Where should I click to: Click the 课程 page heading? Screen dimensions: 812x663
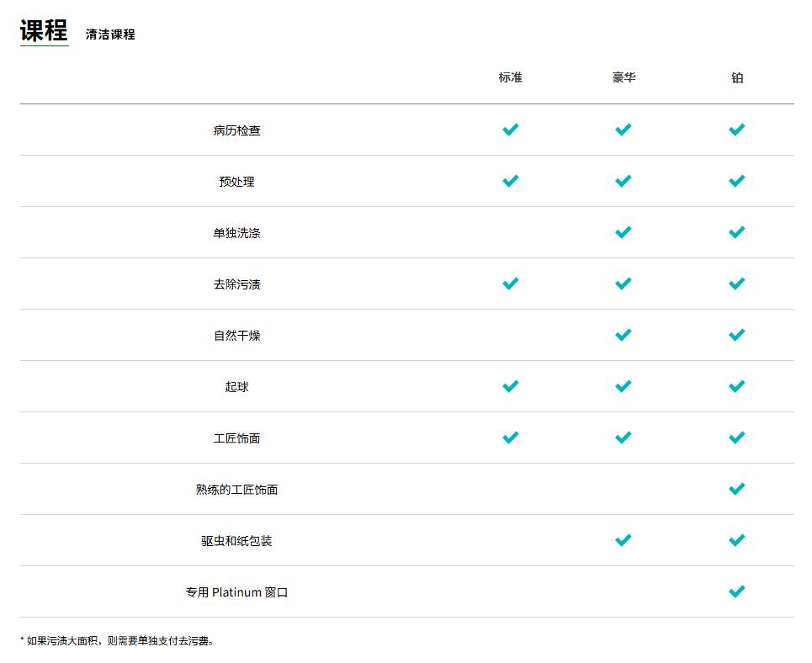44,31
